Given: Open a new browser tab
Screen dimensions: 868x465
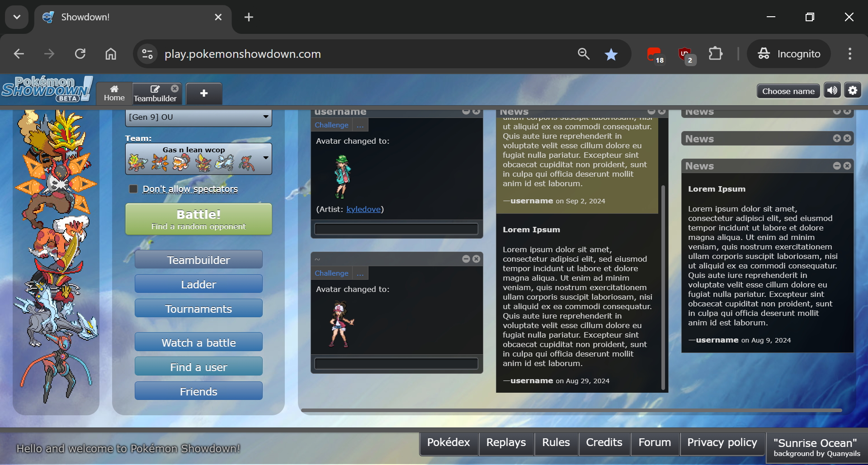Looking at the screenshot, I should pyautogui.click(x=249, y=17).
